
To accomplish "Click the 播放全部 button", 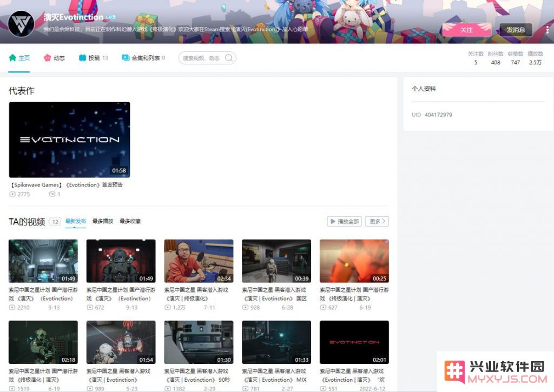I will click(345, 222).
